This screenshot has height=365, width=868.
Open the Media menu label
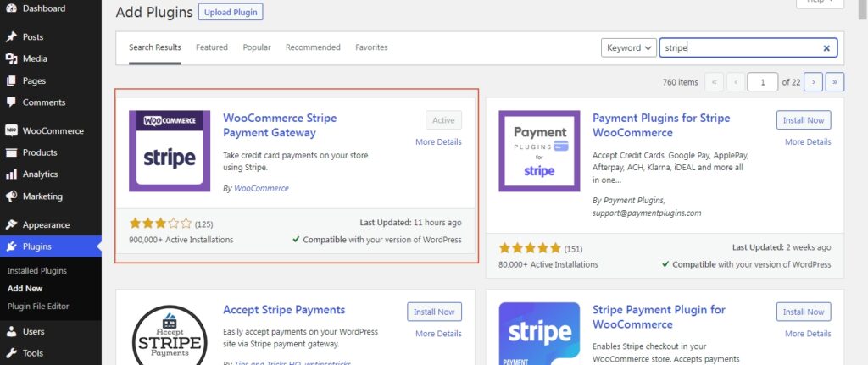pos(35,58)
